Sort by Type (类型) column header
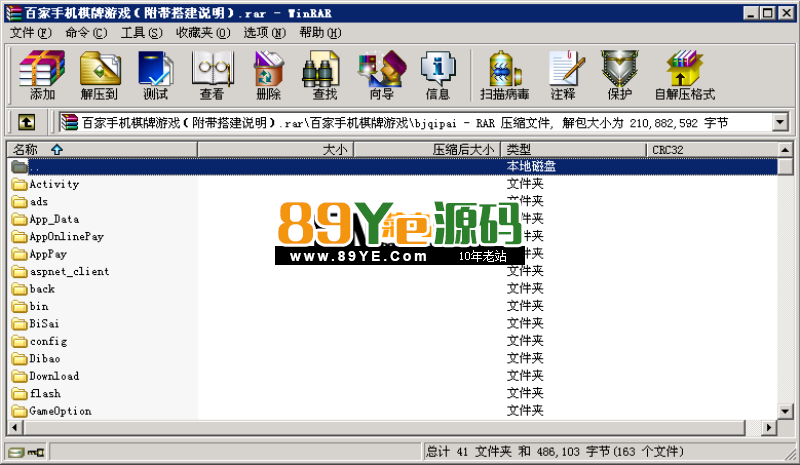The width and height of the screenshot is (800, 465). point(573,150)
